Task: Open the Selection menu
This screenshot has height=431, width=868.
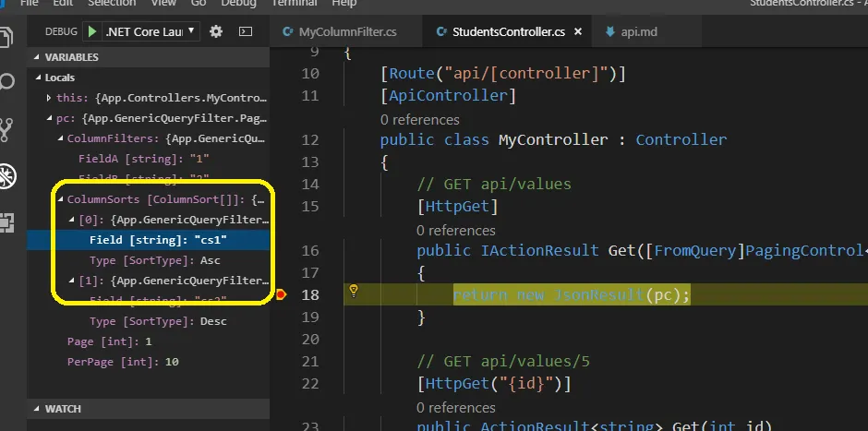Action: tap(112, 3)
